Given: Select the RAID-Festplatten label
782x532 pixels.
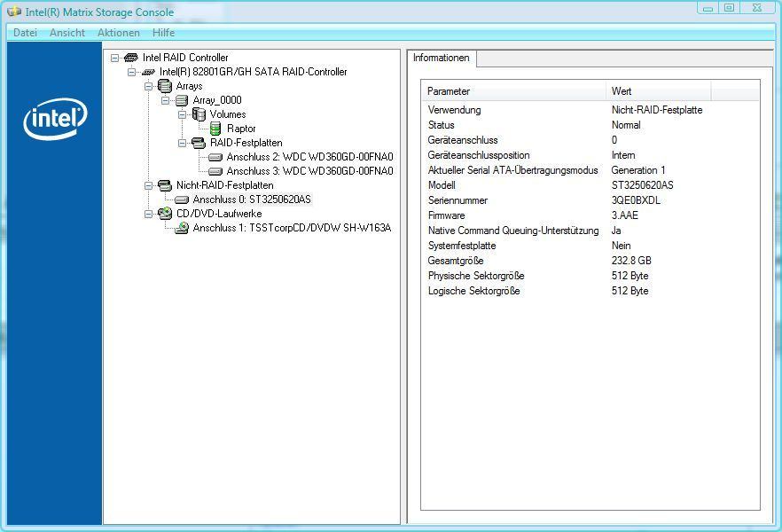Looking at the screenshot, I should tap(246, 143).
